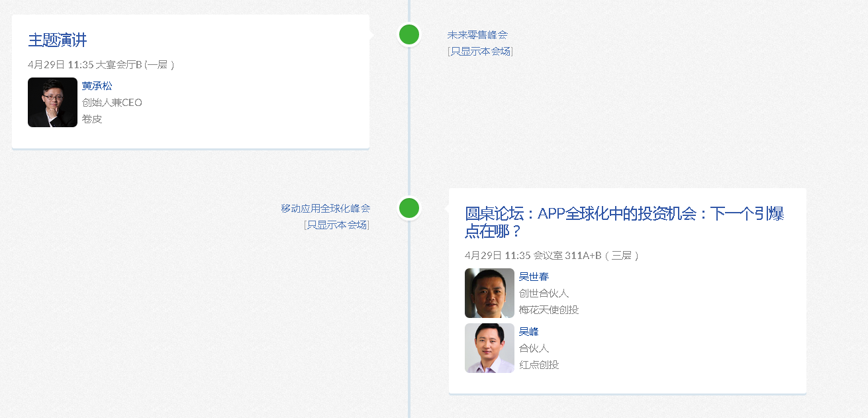This screenshot has width=868, height=418.
Task: Click 吴世春's profile photo
Action: click(489, 293)
